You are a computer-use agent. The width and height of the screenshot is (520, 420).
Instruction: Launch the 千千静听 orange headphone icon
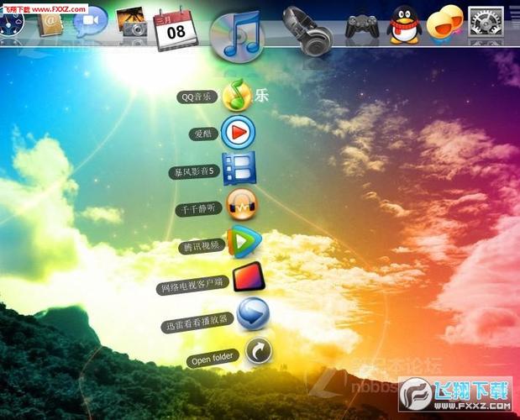pyautogui.click(x=242, y=204)
